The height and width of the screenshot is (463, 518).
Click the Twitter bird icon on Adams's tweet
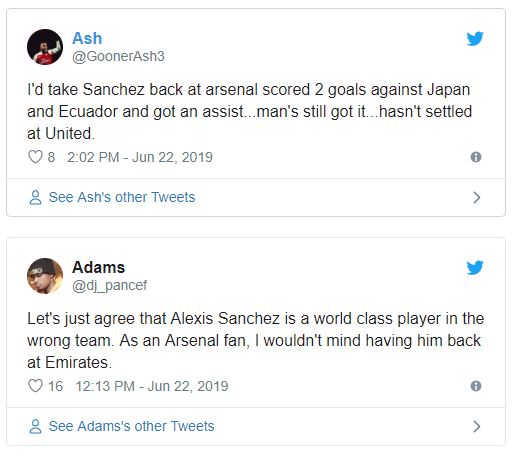(475, 268)
